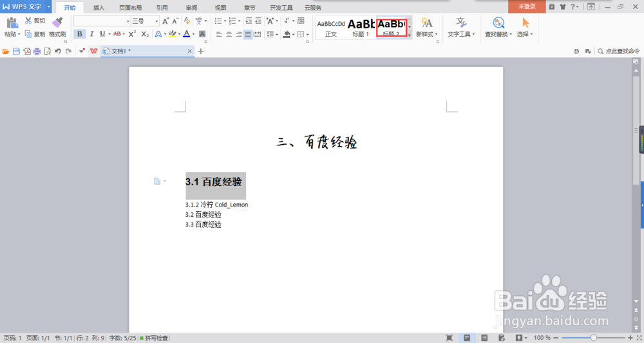
Task: Set justified paragraph alignment
Action: click(x=248, y=35)
